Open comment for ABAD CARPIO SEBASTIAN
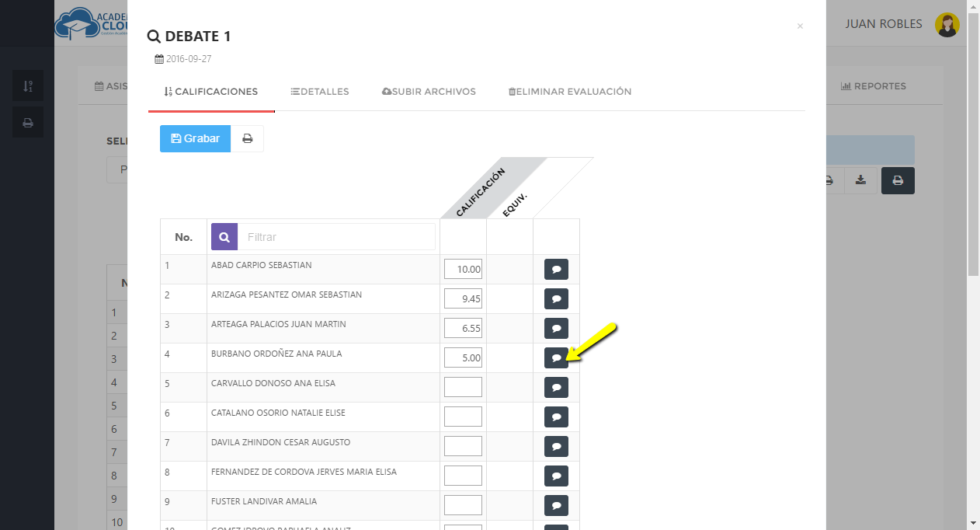980x530 pixels. click(x=556, y=270)
